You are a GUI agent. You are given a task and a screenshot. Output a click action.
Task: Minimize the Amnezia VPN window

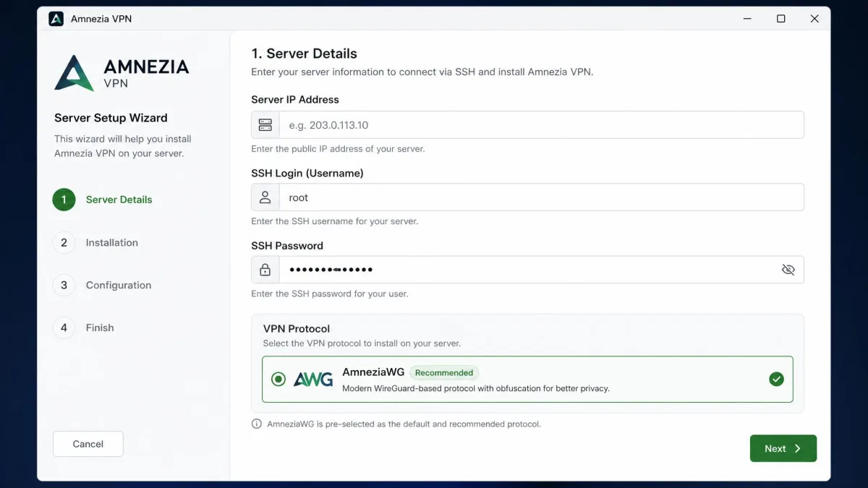pos(747,19)
